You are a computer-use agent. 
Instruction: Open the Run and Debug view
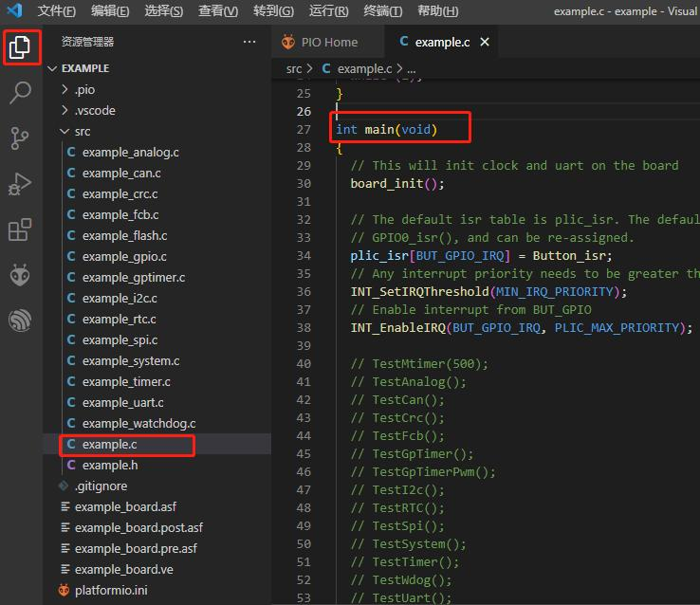pyautogui.click(x=20, y=184)
